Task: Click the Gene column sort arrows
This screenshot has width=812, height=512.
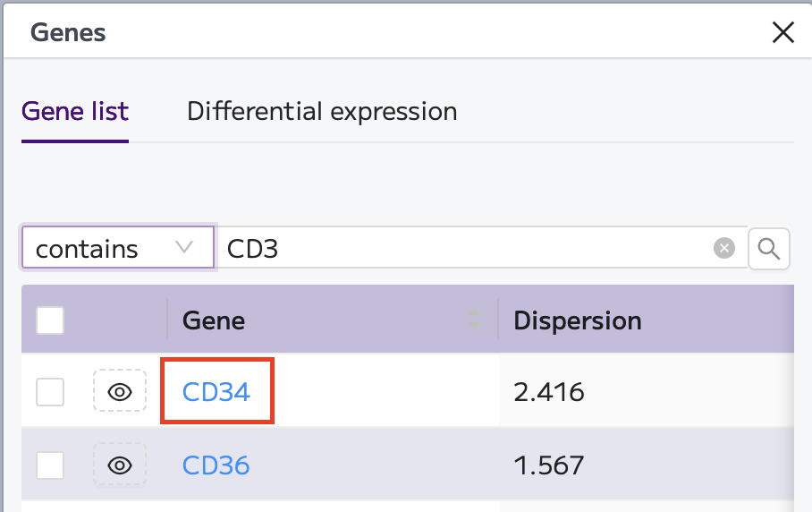Action: tap(474, 319)
